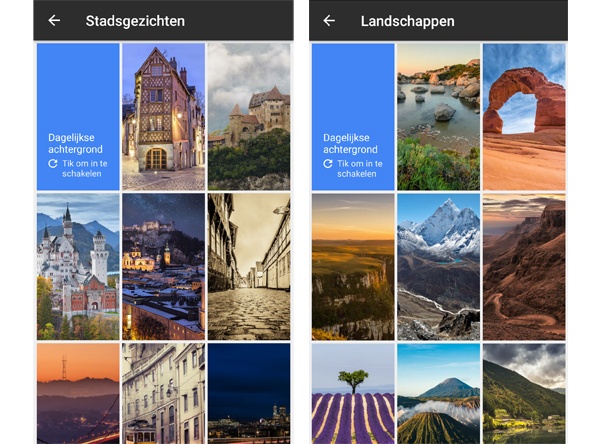The height and width of the screenshot is (444, 600).
Task: Tap refresh icon in Stadsgezichten daily tile
Action: pyautogui.click(x=53, y=164)
